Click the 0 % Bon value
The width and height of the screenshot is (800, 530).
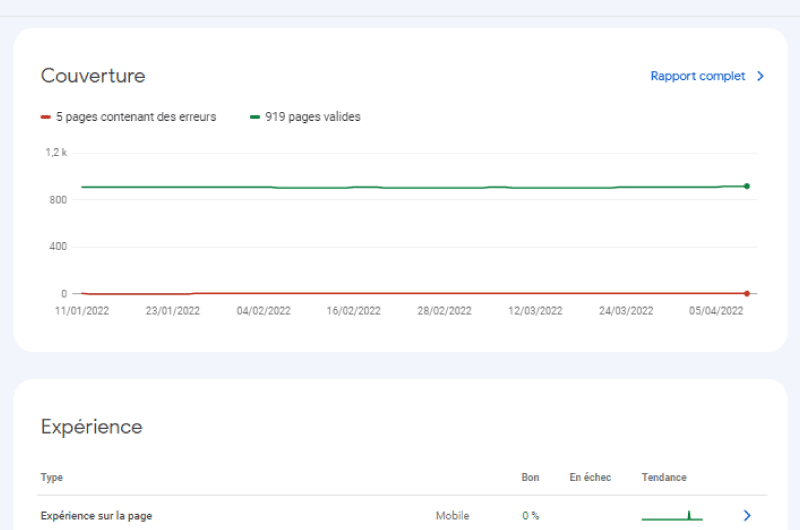tap(531, 516)
